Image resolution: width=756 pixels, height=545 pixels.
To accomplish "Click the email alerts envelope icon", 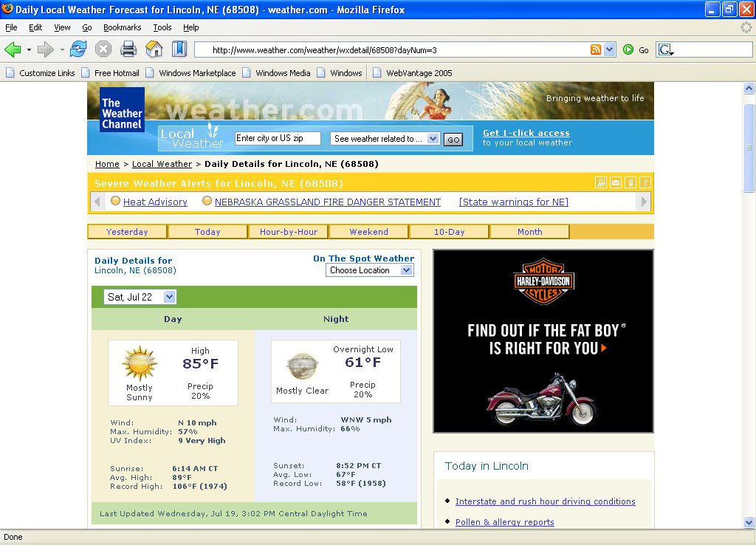I will coord(616,183).
